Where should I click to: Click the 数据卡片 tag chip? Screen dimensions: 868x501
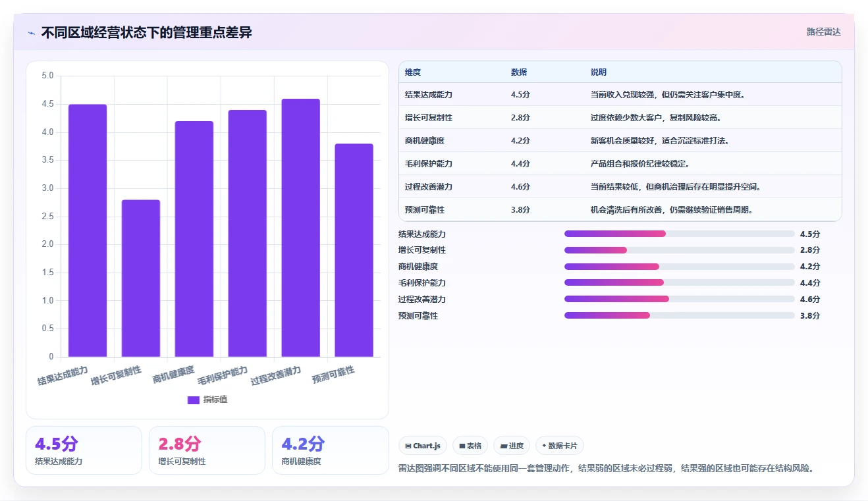point(560,446)
